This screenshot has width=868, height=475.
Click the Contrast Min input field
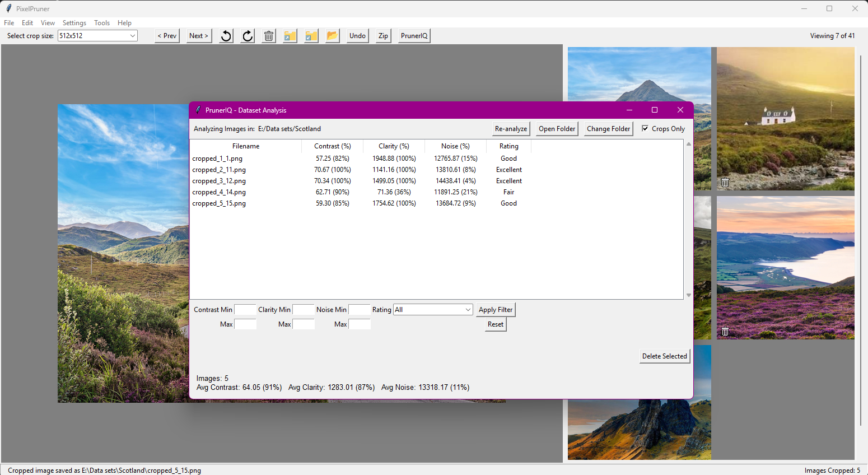coord(245,310)
